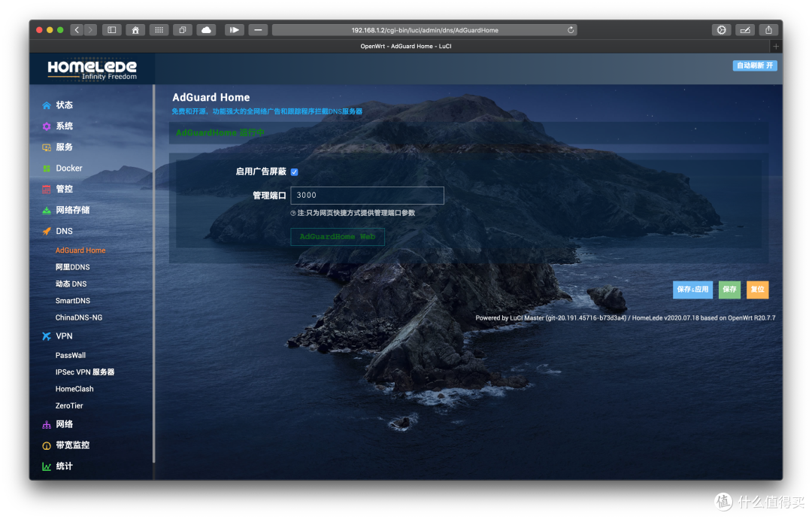Click the iCloud cloud icon in toolbar
The image size is (812, 519).
click(x=206, y=30)
